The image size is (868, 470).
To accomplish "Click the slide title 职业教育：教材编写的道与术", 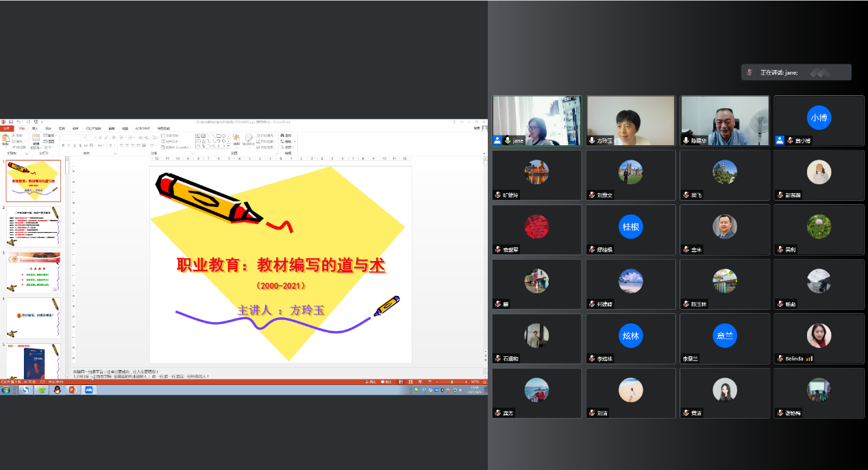I will click(281, 265).
